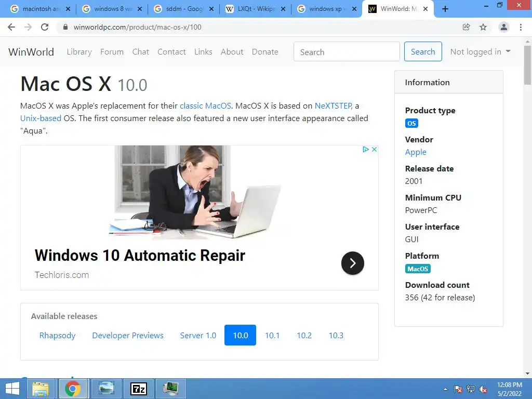Click the AdChoices triangle icon on ad
The image size is (532, 399).
click(365, 149)
